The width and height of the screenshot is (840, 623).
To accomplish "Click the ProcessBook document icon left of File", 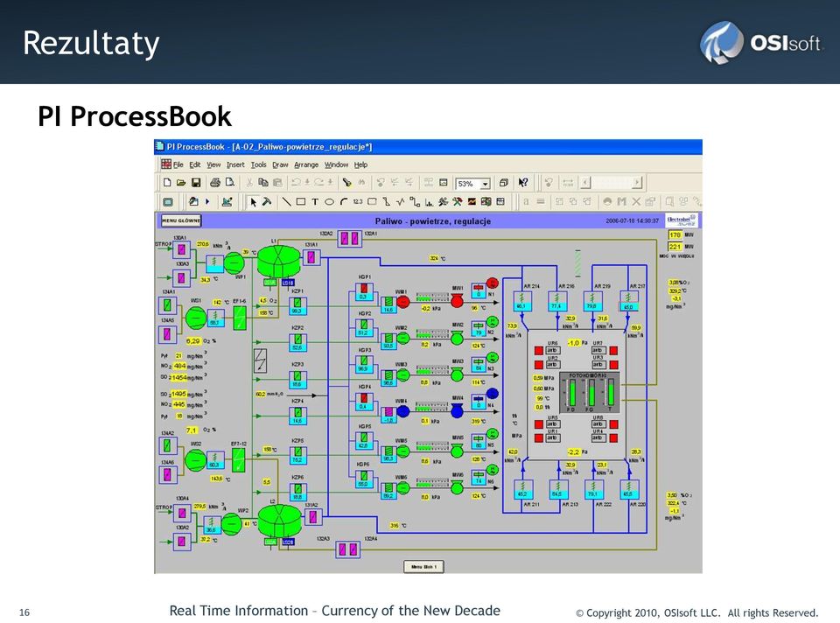I will tap(166, 164).
